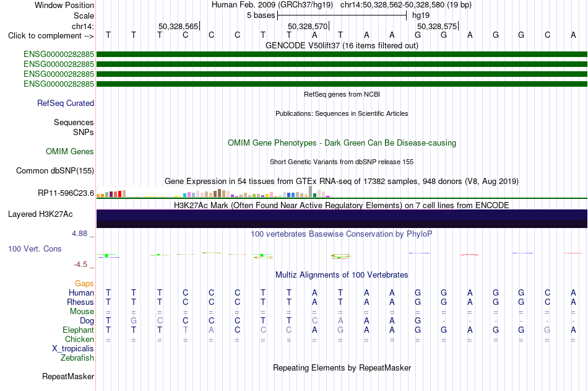Click the 'RP11-596C23.6' gene label
Image resolution: width=588 pixels, height=391 pixels.
tap(66, 193)
